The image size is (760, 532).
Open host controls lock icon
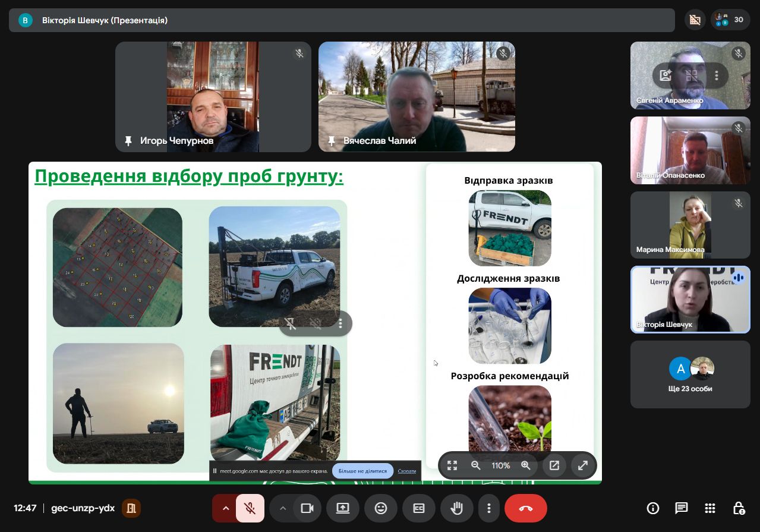[739, 508]
